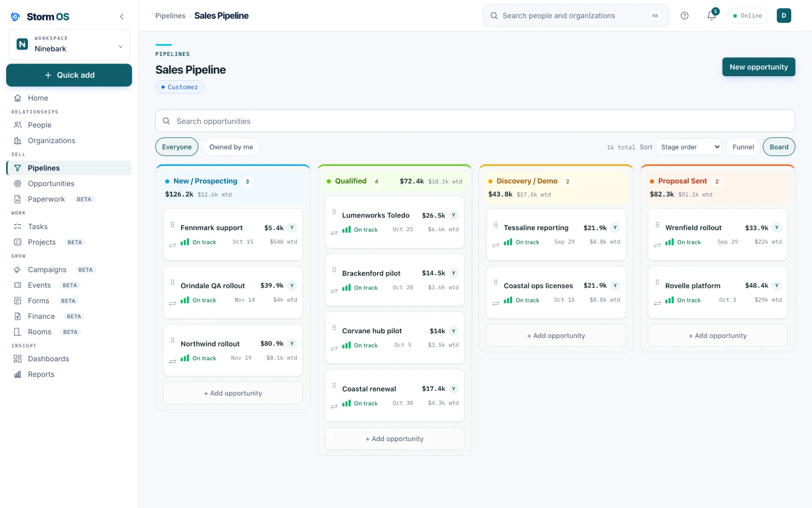Click the Campaigns megaphone icon

(18, 270)
